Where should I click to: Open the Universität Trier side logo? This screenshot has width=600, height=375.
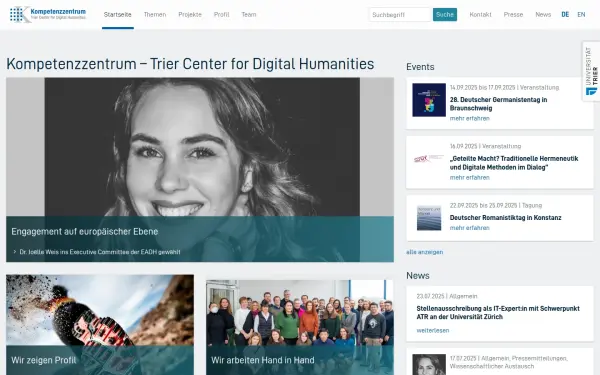pyautogui.click(x=592, y=71)
